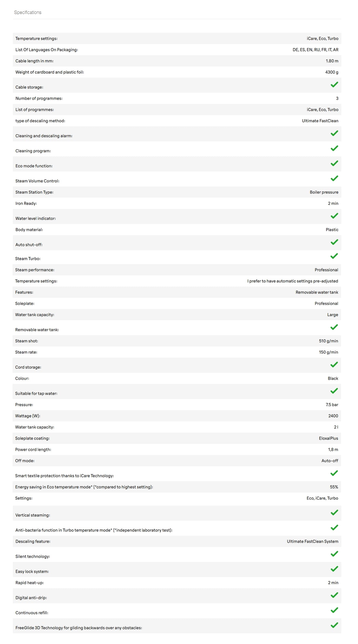Click the Specifications section heading
The image size is (358, 644).
(28, 12)
